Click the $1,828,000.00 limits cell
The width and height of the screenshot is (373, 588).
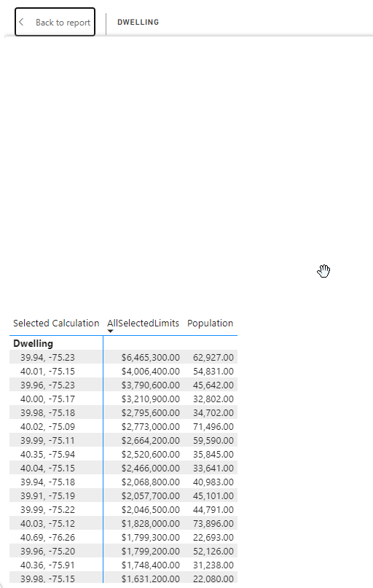point(150,524)
